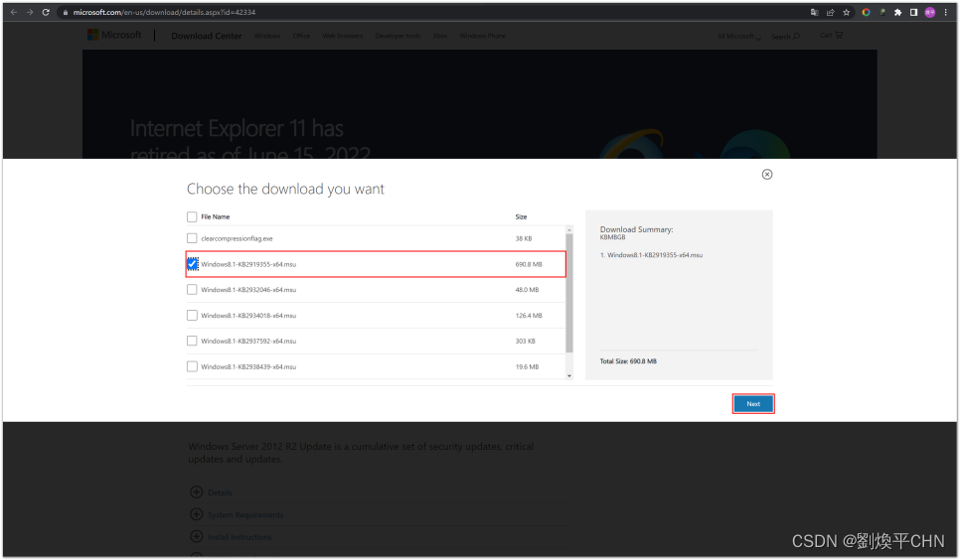Click the Size column header

[521, 216]
